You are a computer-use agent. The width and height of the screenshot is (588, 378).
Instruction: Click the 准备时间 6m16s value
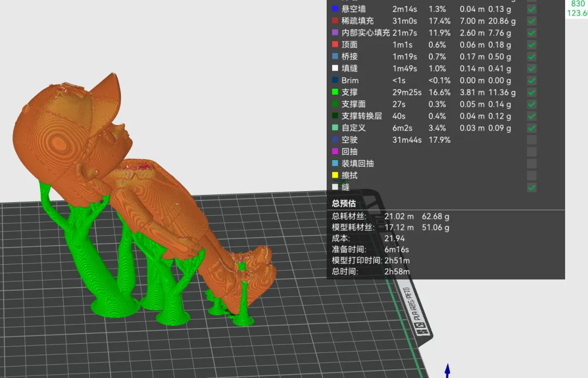[396, 249]
